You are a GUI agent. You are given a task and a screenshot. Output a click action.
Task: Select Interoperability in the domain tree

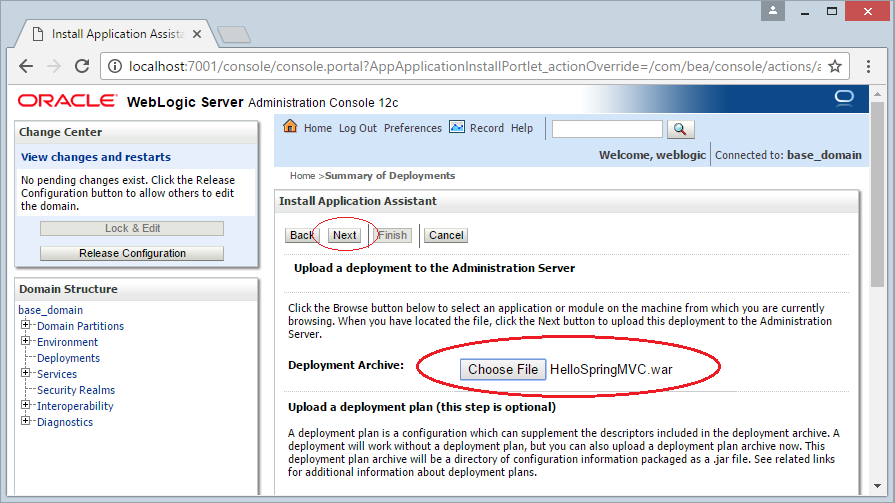click(75, 406)
